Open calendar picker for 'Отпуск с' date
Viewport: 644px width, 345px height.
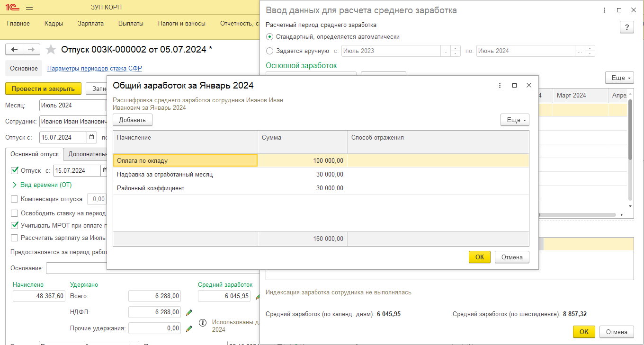[92, 138]
